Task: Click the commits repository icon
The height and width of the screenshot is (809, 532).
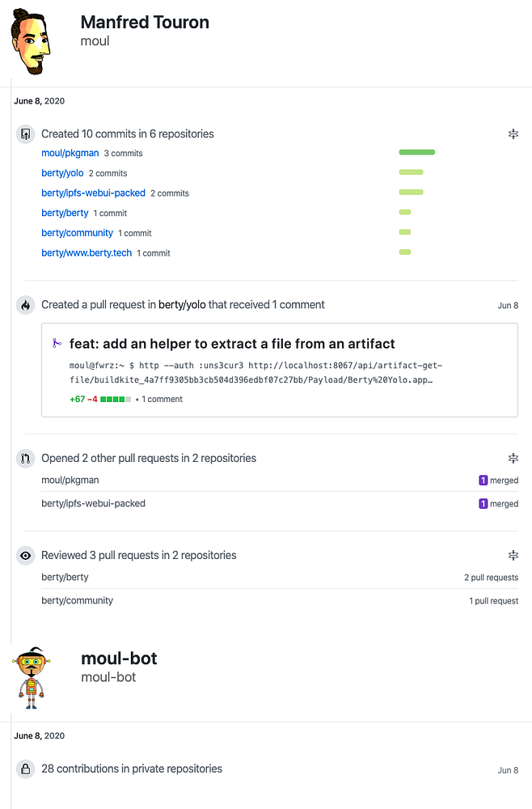Action: coord(26,134)
